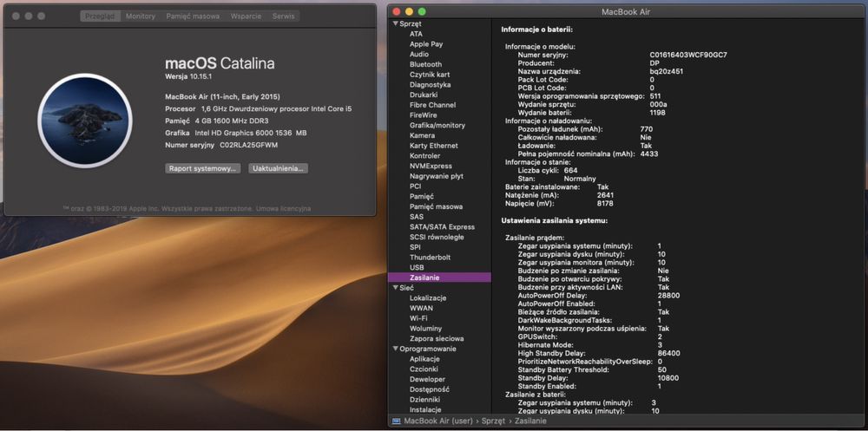868x431 pixels.
Task: Select Zapora sieciowa entry
Action: tap(437, 338)
